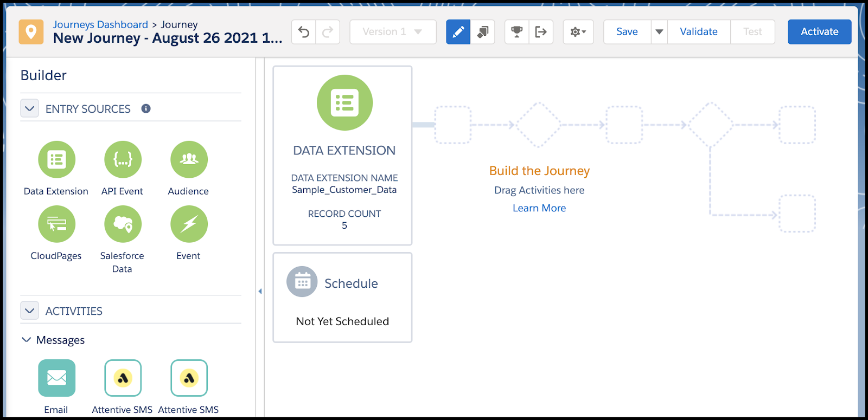Click the Schedule title text
Viewport: 868px width, 420px height.
coord(351,283)
